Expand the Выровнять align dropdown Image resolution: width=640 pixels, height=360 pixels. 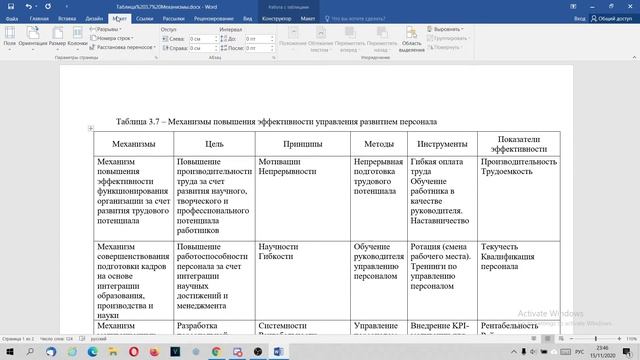click(445, 29)
